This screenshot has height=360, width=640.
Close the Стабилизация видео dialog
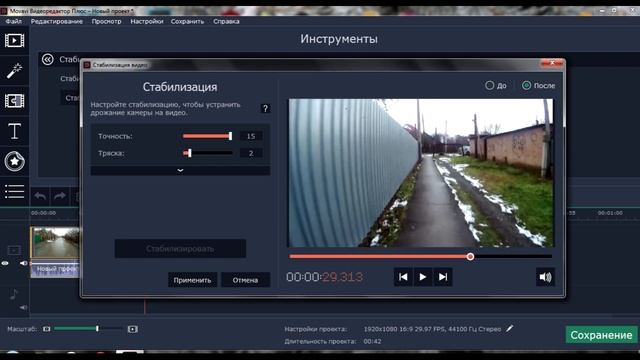pyautogui.click(x=552, y=63)
